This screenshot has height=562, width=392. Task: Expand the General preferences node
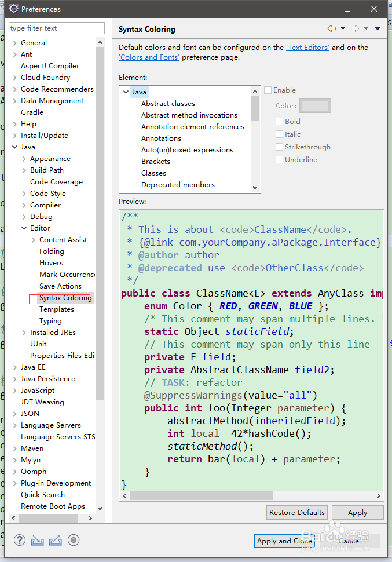[14, 43]
